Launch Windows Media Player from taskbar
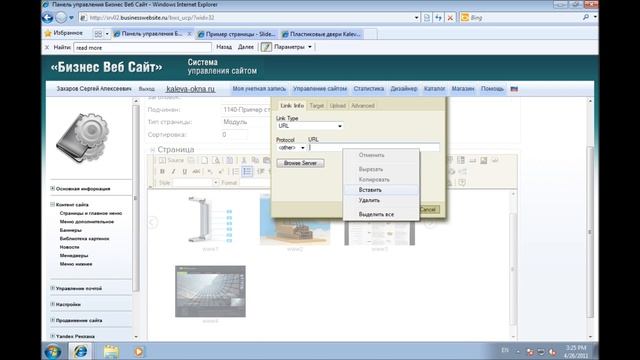Viewport: 640px width, 360px height. 139,351
